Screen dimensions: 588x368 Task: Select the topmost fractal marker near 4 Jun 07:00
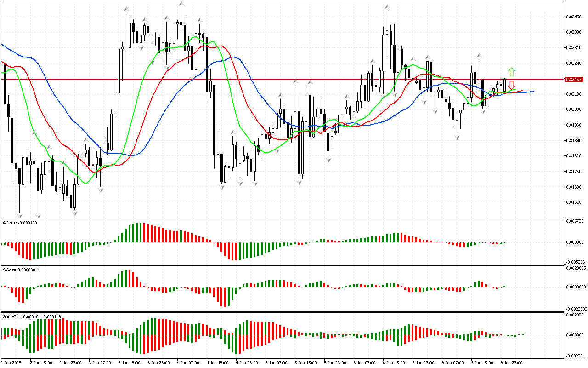182,4
